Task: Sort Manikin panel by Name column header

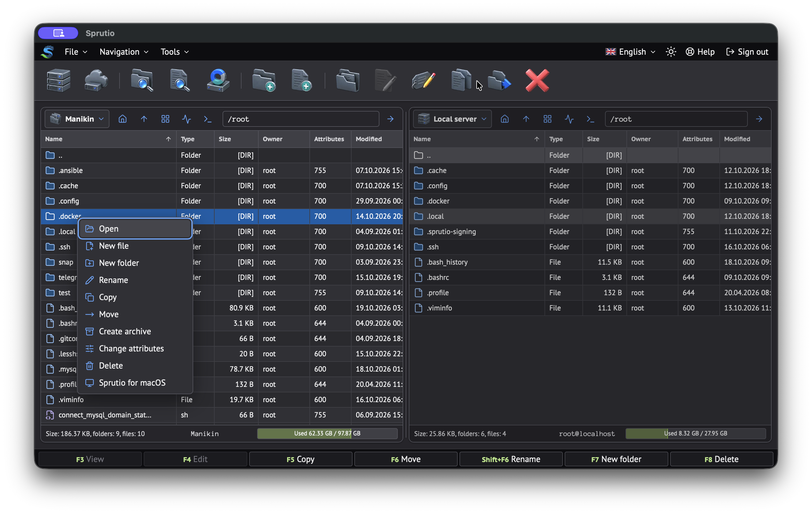Action: [x=108, y=139]
